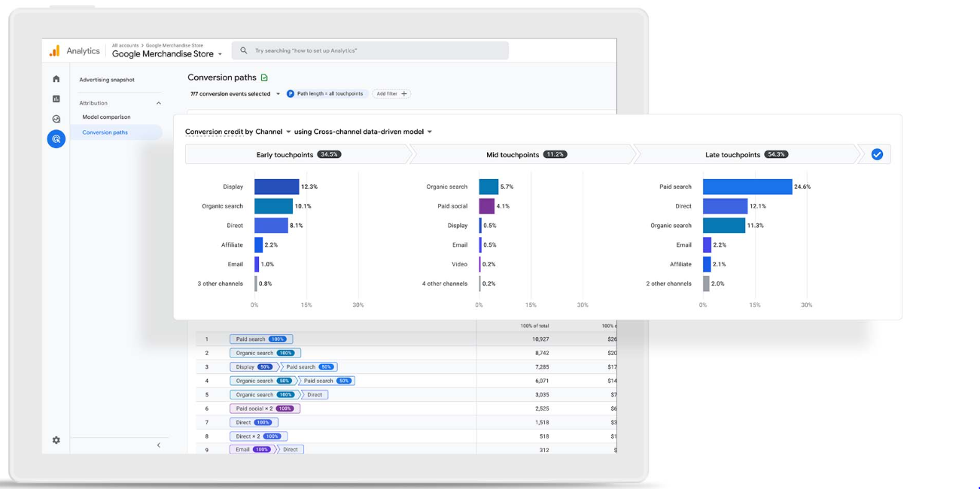The image size is (980, 489).
Task: Click the Direct chip in row 5
Action: coord(315,395)
